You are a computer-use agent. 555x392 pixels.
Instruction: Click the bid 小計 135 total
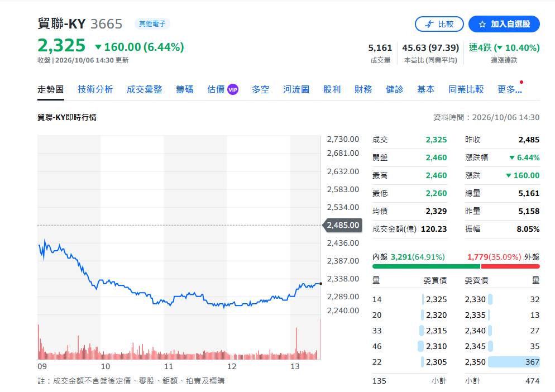tap(380, 381)
